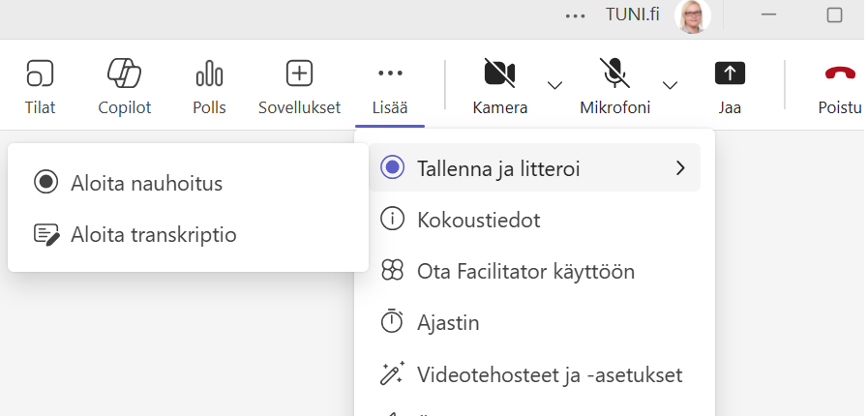Click the red Poistu hang-up icon
Screen dimensions: 868x416
(840, 73)
